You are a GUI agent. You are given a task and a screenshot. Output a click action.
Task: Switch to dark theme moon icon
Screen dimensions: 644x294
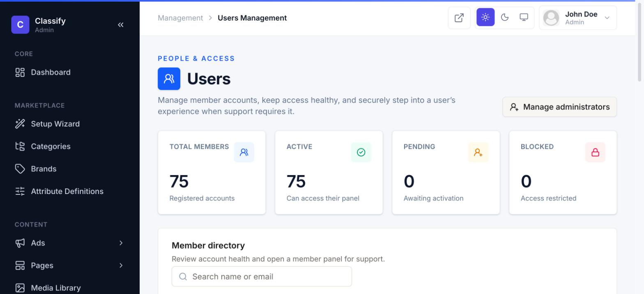[x=505, y=17]
